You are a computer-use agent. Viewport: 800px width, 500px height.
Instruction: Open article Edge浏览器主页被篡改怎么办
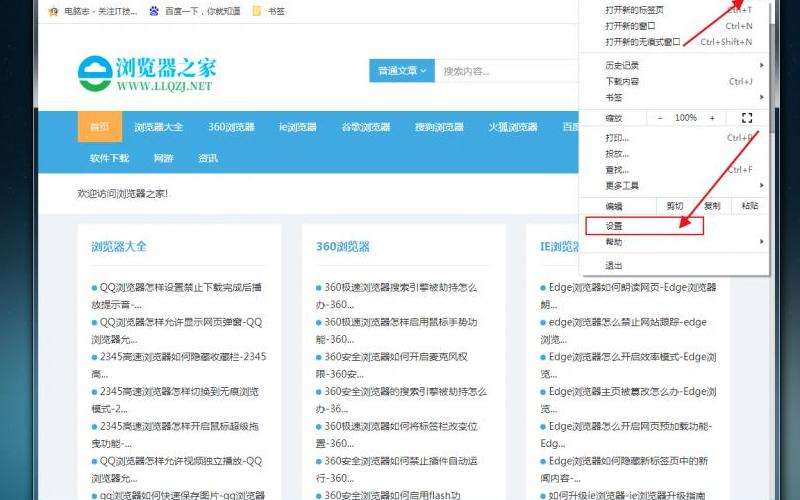(x=629, y=400)
